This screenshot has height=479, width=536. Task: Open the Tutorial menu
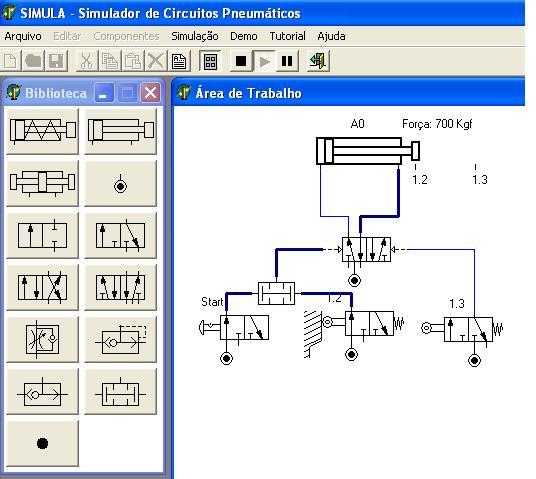[x=287, y=36]
